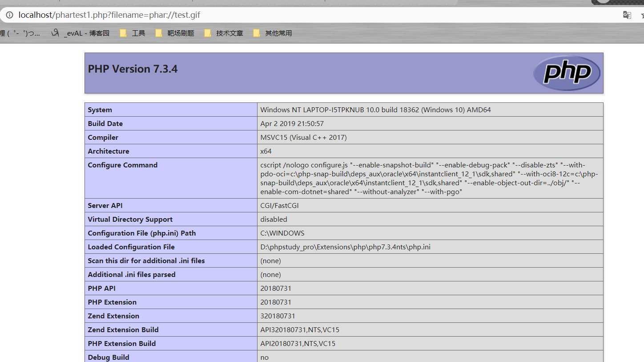This screenshot has height=362, width=644.
Task: Click the PHP logo image
Action: click(567, 73)
